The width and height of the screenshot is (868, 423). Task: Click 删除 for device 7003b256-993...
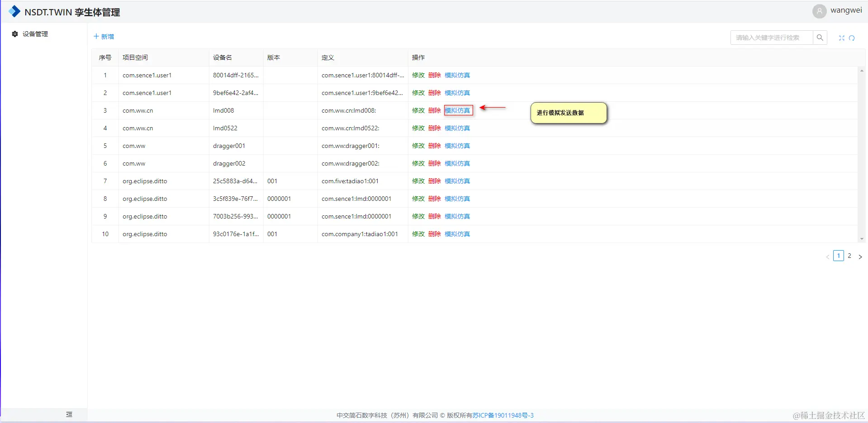(x=435, y=216)
